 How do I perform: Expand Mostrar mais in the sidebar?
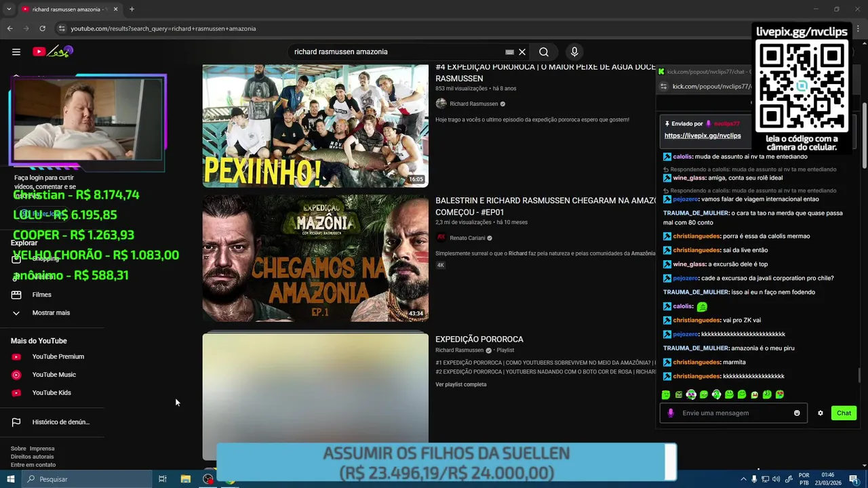coord(51,312)
